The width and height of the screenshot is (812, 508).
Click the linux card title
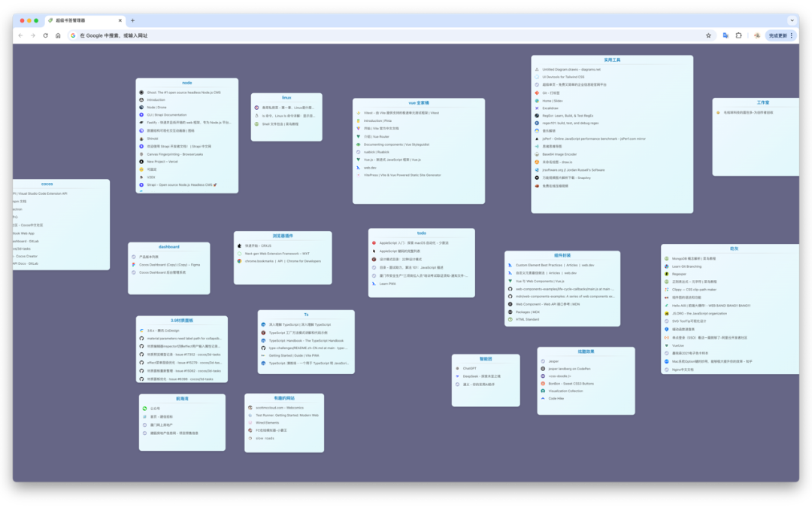click(286, 97)
